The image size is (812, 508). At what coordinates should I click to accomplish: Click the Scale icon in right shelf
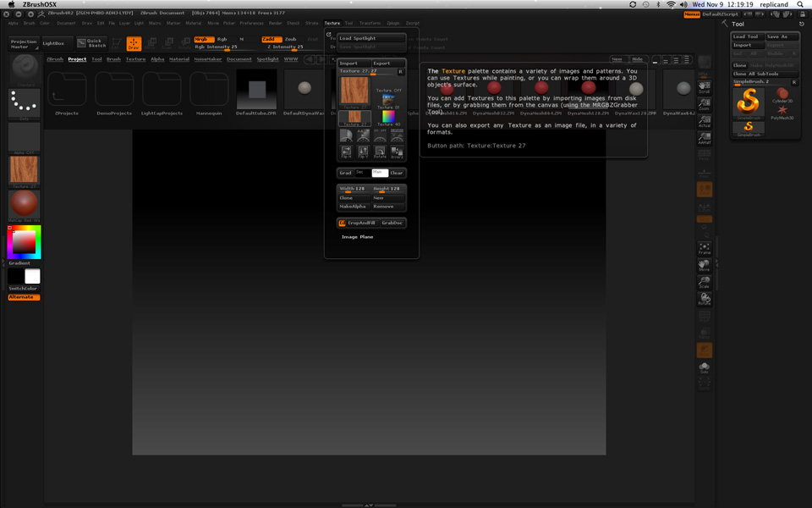point(705,283)
